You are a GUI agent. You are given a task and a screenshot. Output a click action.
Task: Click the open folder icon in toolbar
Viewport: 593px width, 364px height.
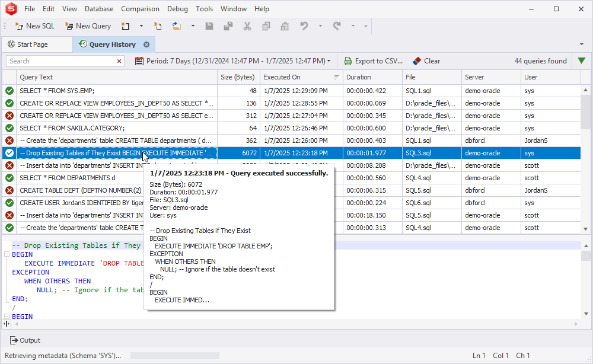[x=177, y=26]
